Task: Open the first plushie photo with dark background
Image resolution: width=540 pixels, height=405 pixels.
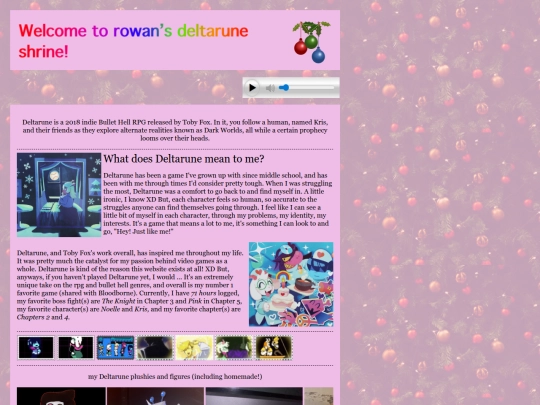Action: click(x=61, y=396)
